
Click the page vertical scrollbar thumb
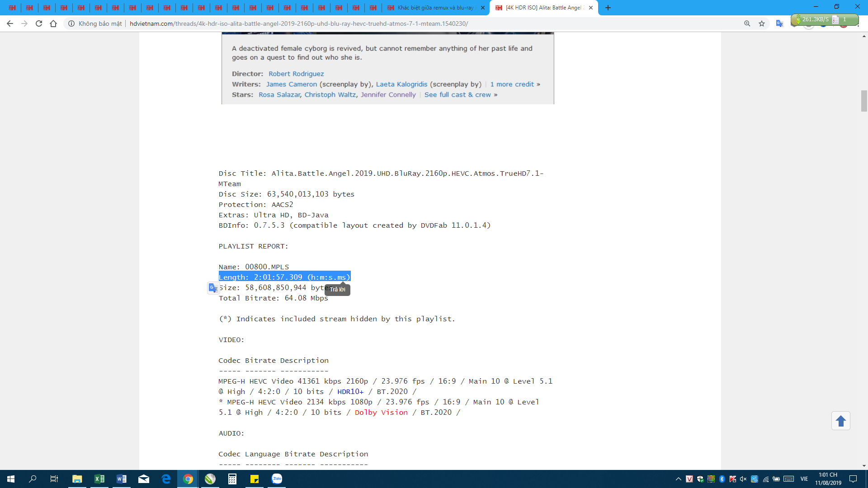point(864,100)
